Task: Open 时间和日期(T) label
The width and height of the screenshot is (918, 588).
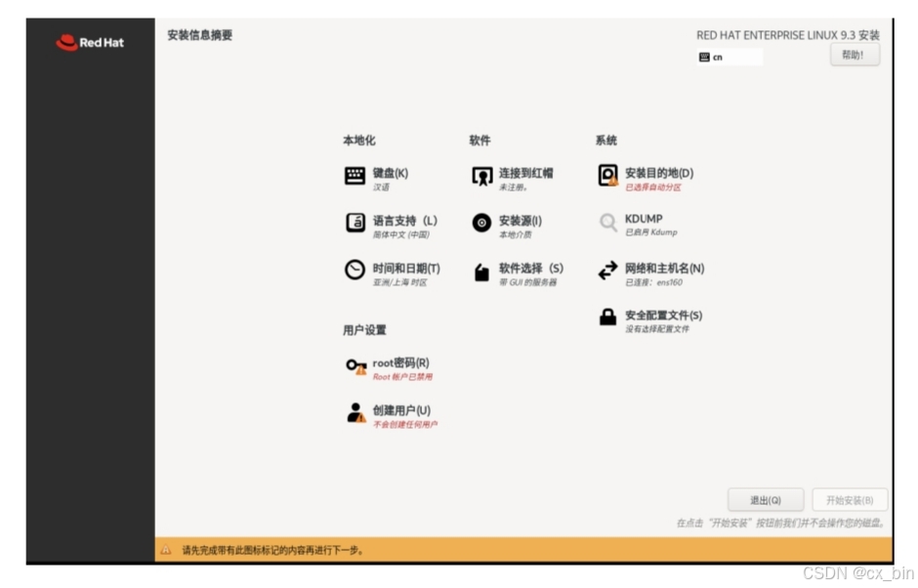Action: [406, 269]
